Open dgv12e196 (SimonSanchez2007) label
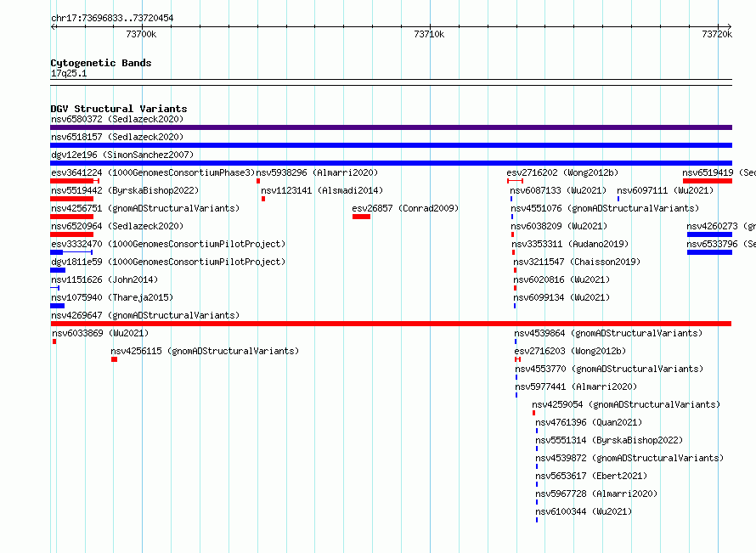Image resolution: width=756 pixels, height=553 pixels. coord(122,155)
